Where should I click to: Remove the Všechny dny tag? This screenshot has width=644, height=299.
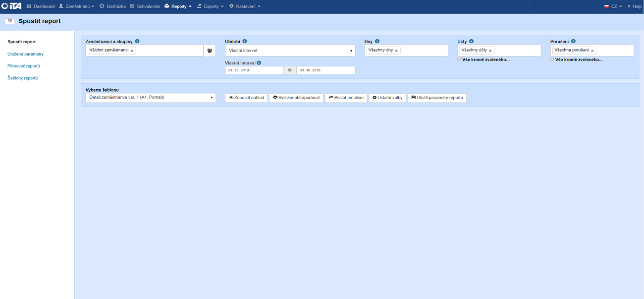[x=396, y=51]
